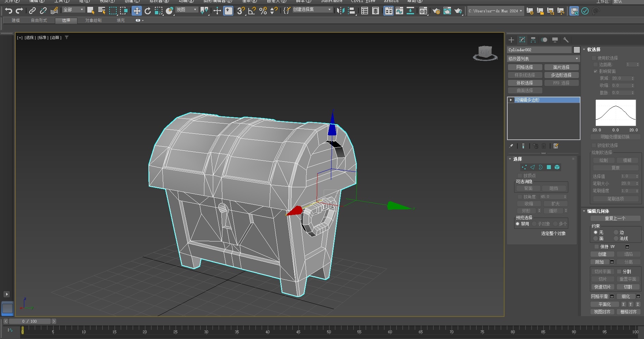644x339 pixels.
Task: Open the 创建选择集 named selection dropdown
Action: (312, 10)
